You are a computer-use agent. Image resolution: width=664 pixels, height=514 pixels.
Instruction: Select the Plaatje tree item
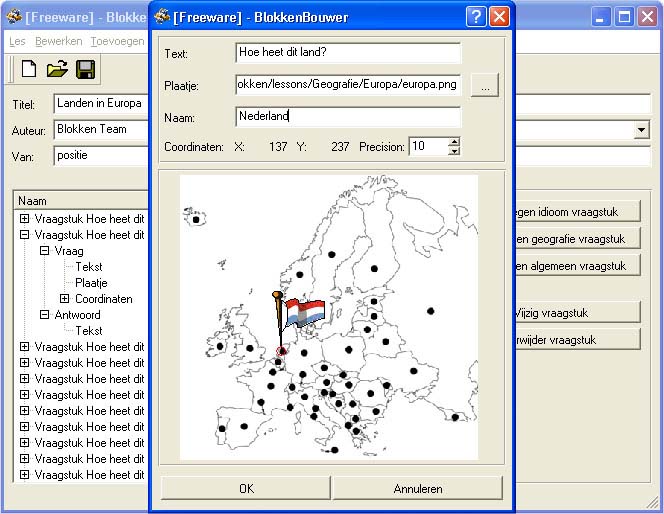tap(91, 283)
